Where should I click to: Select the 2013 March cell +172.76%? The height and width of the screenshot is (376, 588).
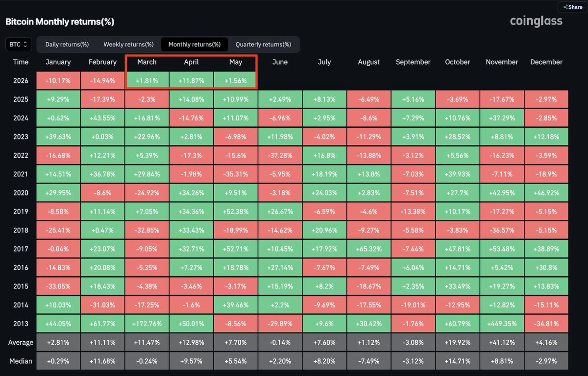pos(147,324)
